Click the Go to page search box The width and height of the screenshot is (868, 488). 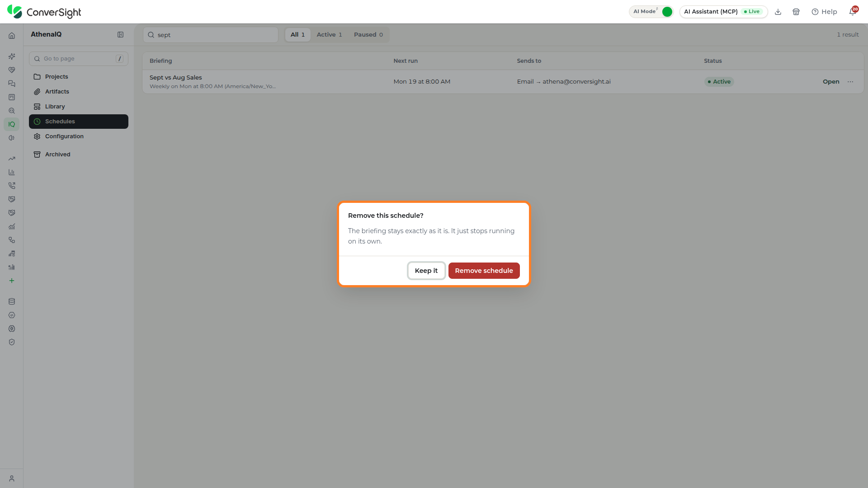click(79, 59)
